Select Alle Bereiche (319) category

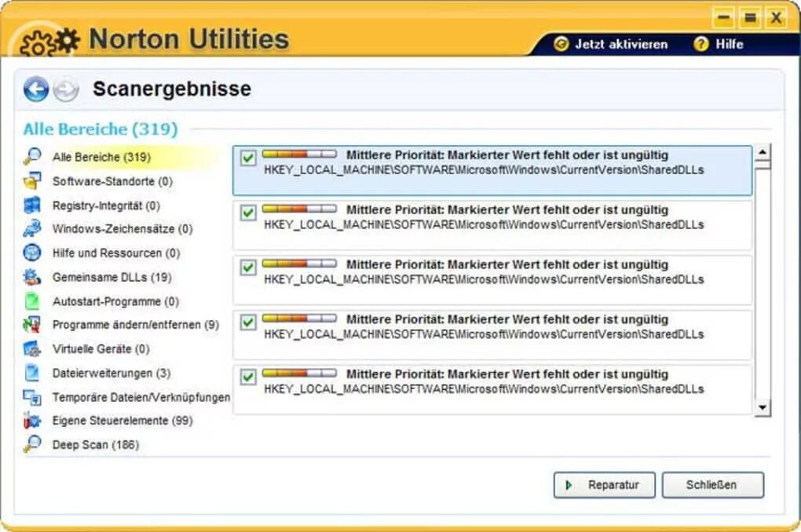click(101, 157)
